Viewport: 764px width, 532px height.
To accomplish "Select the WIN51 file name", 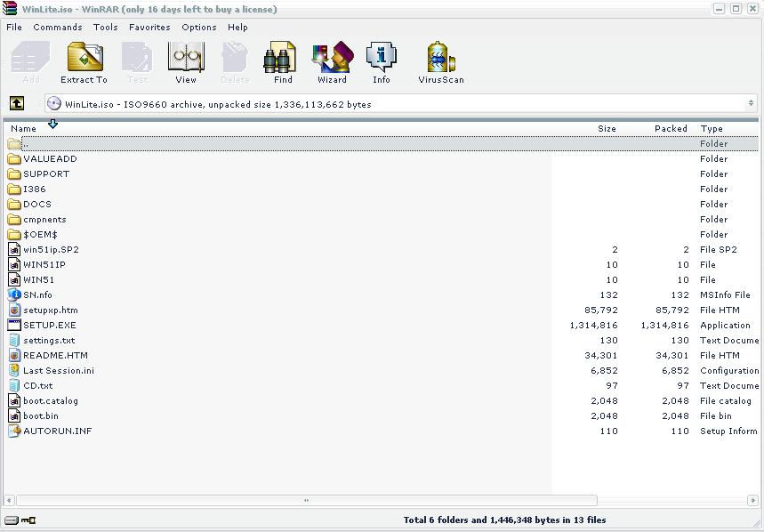I will pos(39,279).
